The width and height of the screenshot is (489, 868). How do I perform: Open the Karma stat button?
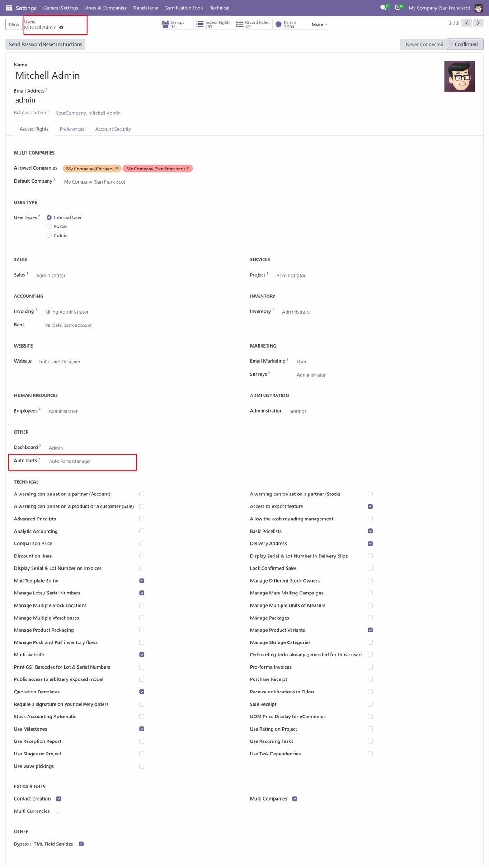[286, 24]
